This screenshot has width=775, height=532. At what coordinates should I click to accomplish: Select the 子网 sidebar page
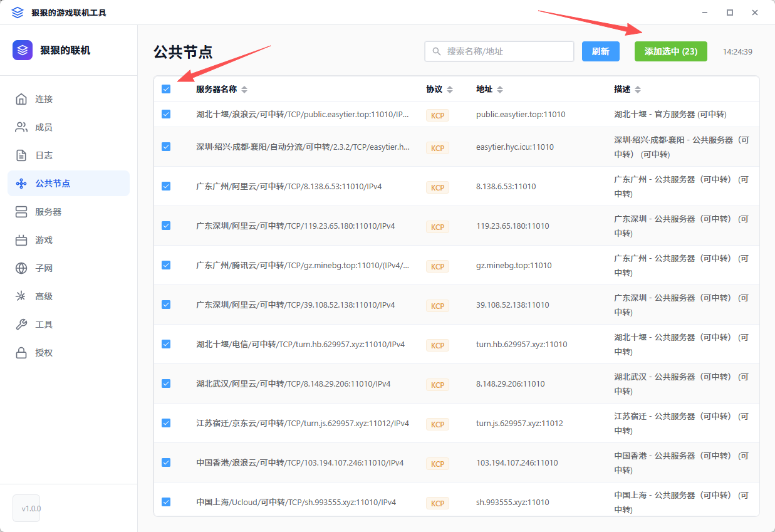(69, 268)
